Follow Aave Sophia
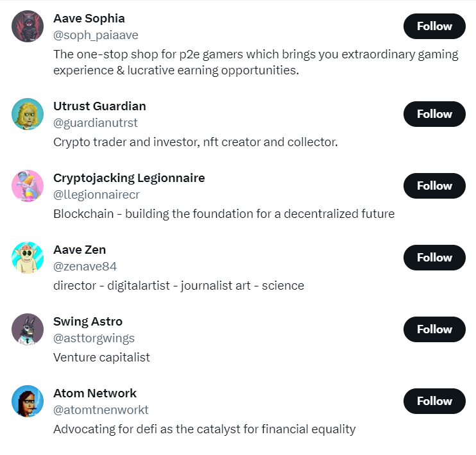This screenshot has height=455, width=476. coord(434,26)
